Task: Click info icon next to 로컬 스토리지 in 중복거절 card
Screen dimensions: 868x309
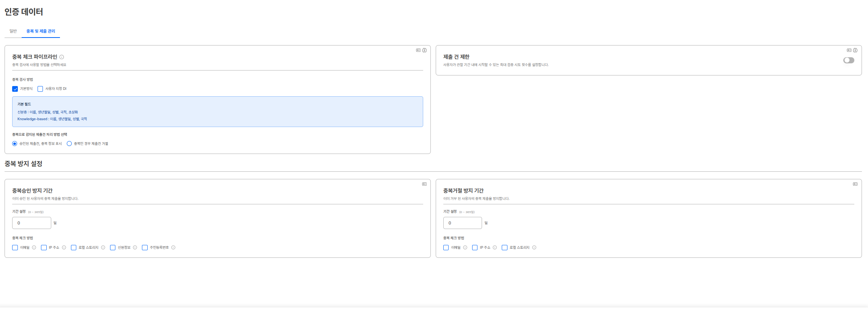Action: (x=534, y=248)
